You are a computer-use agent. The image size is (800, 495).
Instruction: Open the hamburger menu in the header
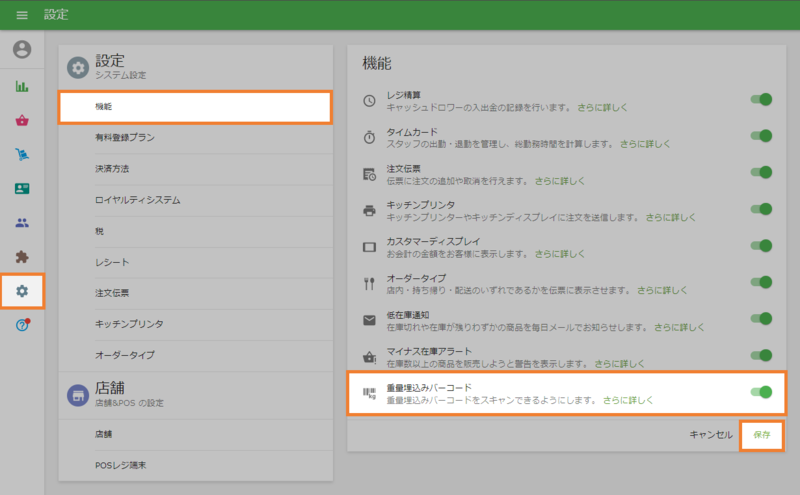pyautogui.click(x=22, y=15)
